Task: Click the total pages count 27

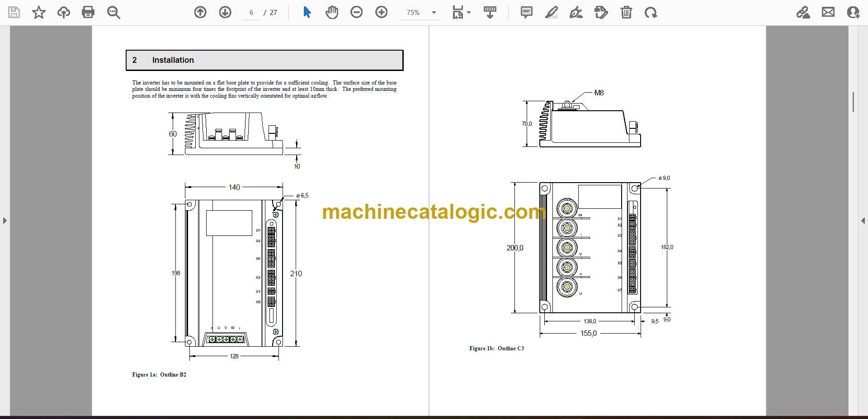Action: coord(274,13)
